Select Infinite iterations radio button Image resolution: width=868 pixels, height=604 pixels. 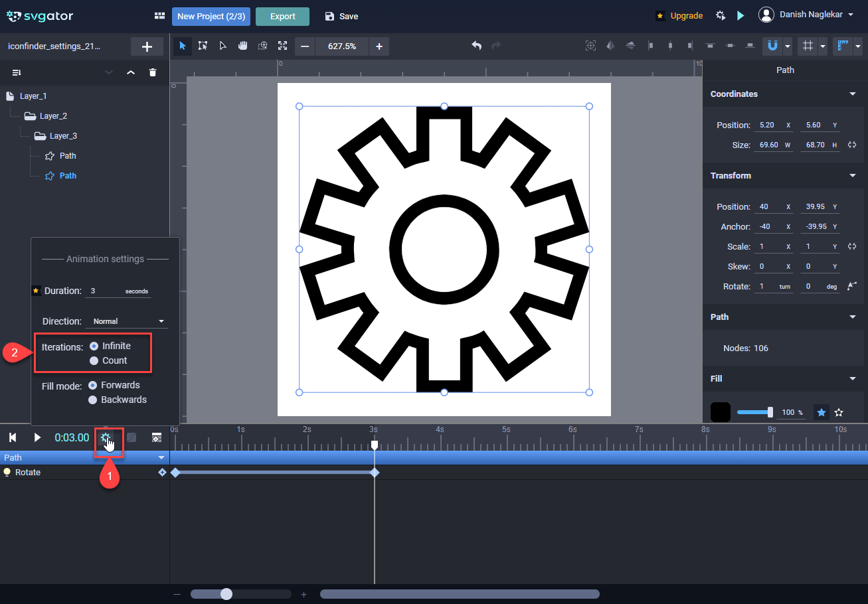pyautogui.click(x=94, y=346)
